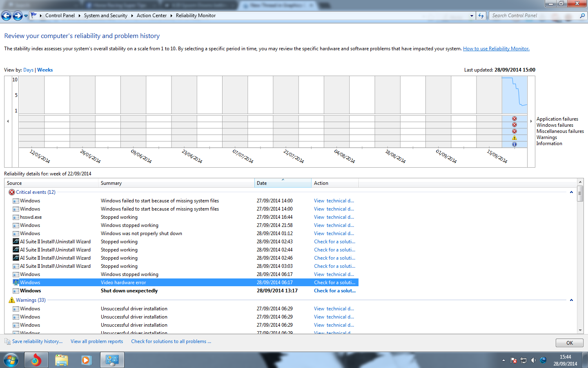Screen dimensions: 588x368
Task: Click the Windows failures error icon in chart
Action: click(x=514, y=125)
